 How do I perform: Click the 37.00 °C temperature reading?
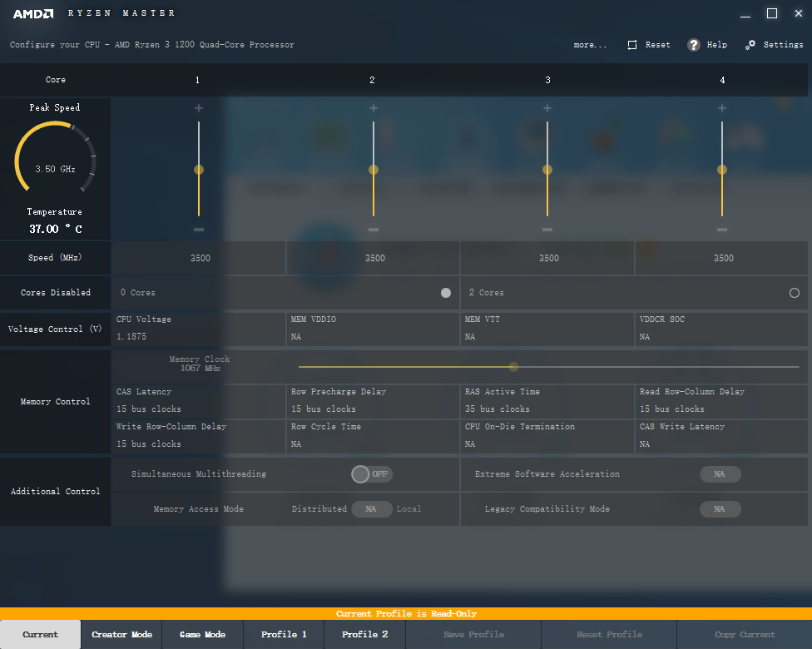click(x=56, y=229)
